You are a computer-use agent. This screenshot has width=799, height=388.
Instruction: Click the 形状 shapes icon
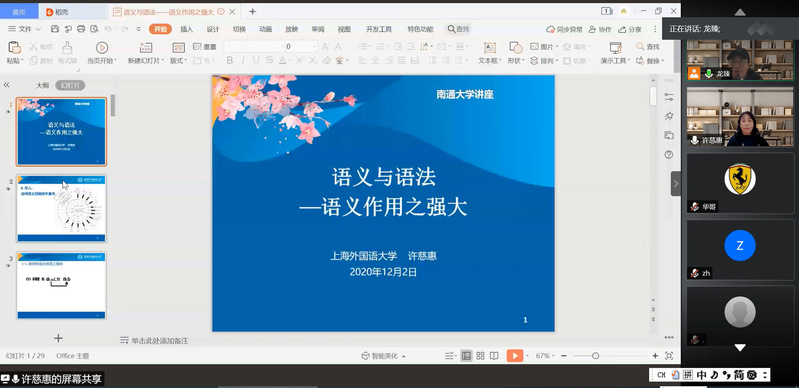516,47
